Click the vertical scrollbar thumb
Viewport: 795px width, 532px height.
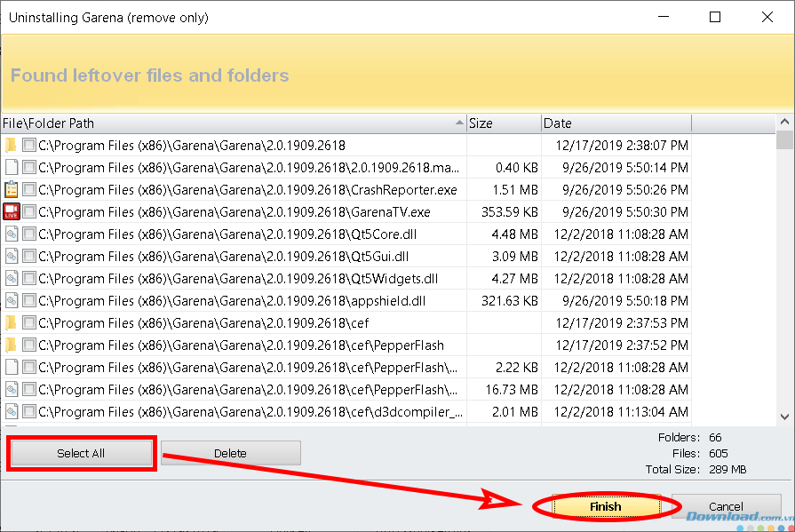pos(785,140)
